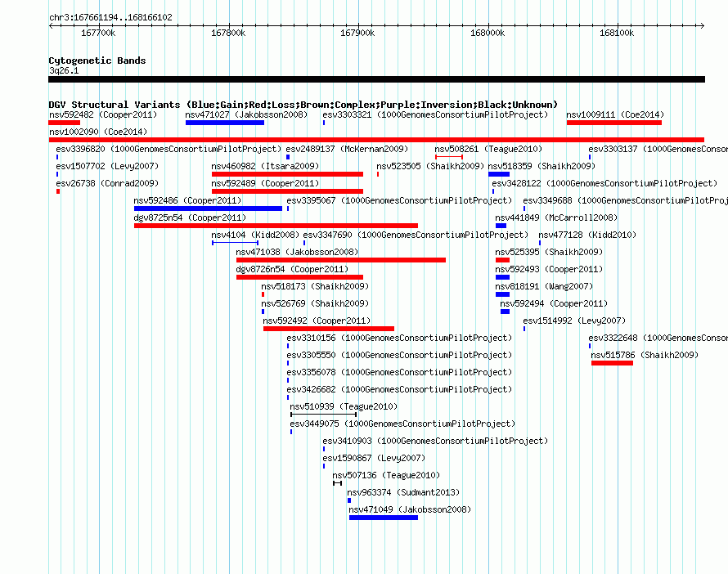Select nsv510939 (Teague2010) label
728x574 pixels.
[x=344, y=406]
